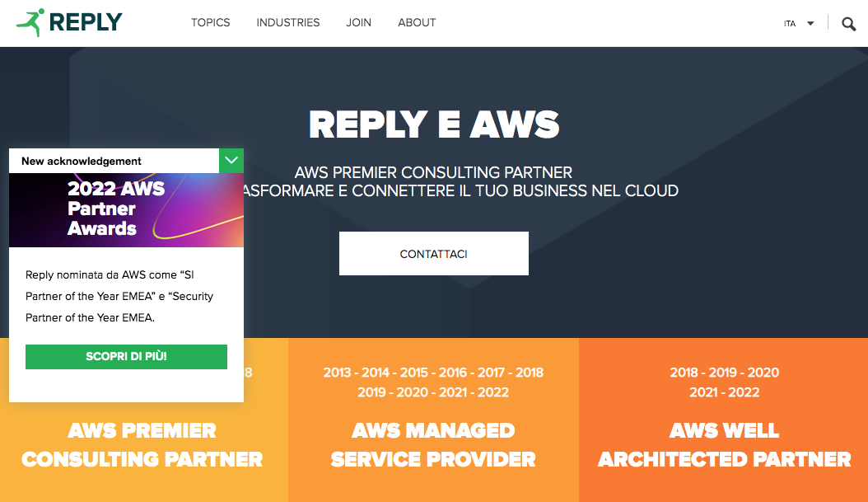
Task: Open the ITA language selector
Action: coord(796,23)
